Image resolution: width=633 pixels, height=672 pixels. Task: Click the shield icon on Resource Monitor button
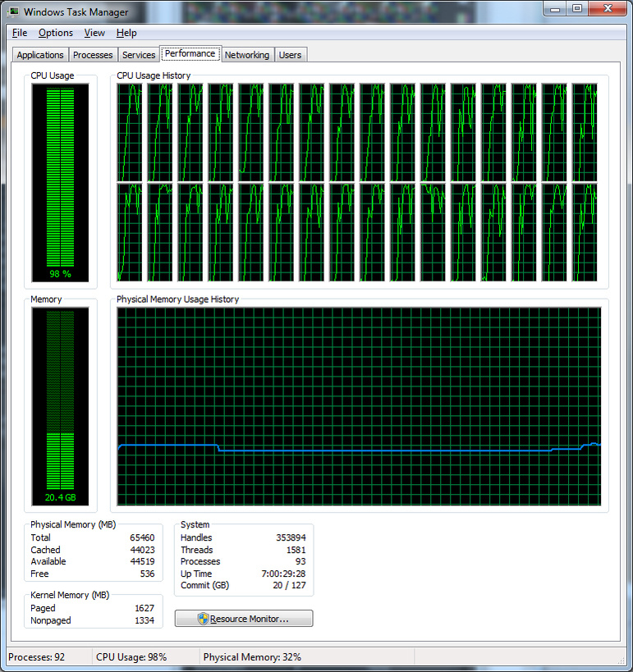click(203, 619)
